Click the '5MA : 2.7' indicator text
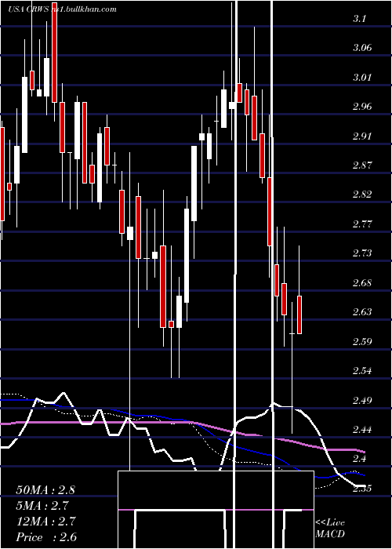This screenshot has height=549, width=392. coord(42,506)
